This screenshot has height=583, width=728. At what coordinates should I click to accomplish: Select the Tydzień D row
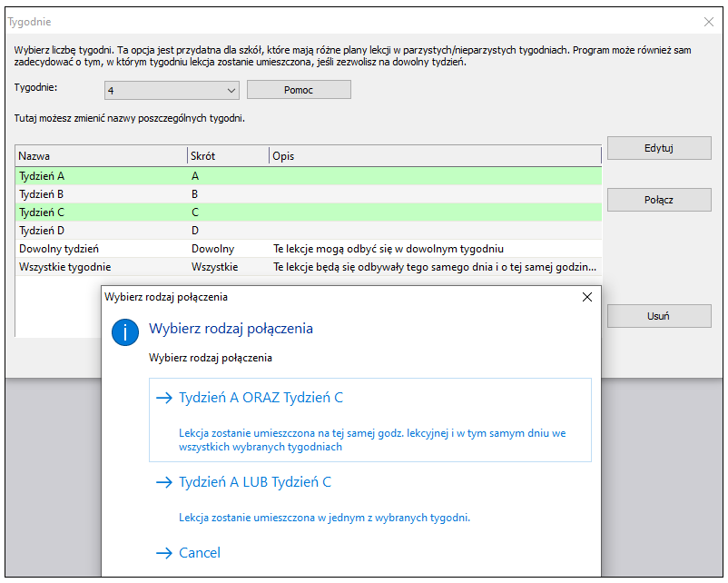pyautogui.click(x=309, y=231)
